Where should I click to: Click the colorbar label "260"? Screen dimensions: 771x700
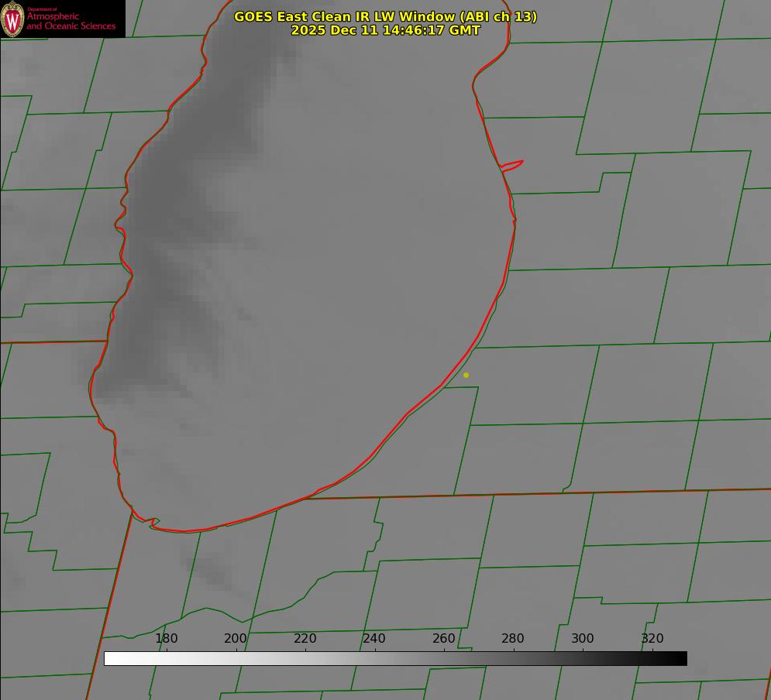tap(443, 639)
